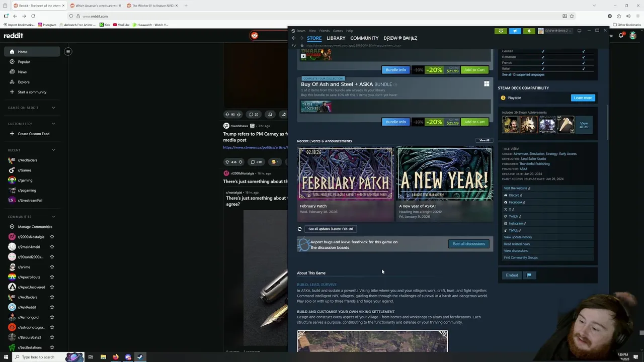The width and height of the screenshot is (644, 362).
Task: Open Friends menu in Steam
Action: (325, 31)
